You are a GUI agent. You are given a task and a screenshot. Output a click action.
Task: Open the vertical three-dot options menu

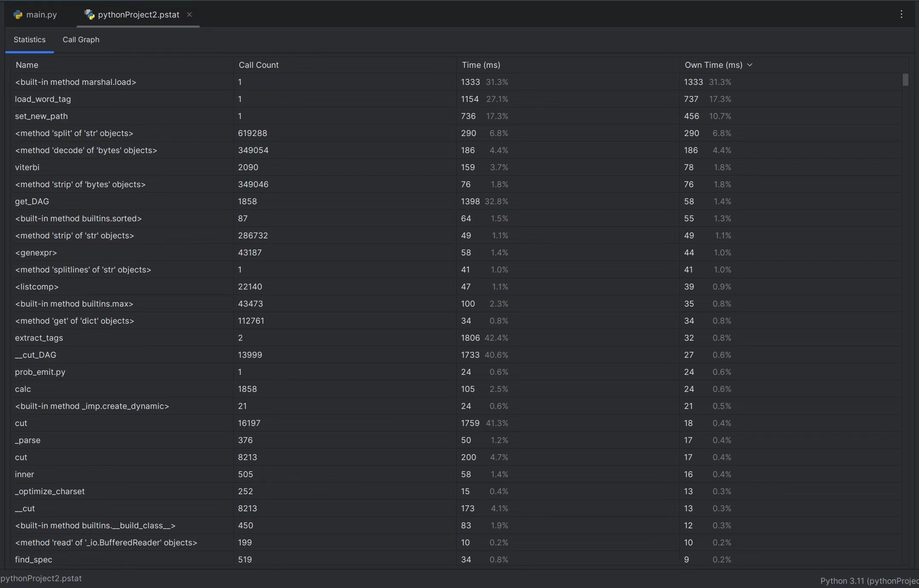901,14
